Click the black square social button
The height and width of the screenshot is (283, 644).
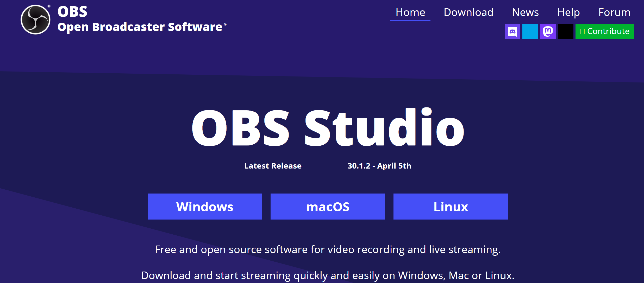pos(565,31)
